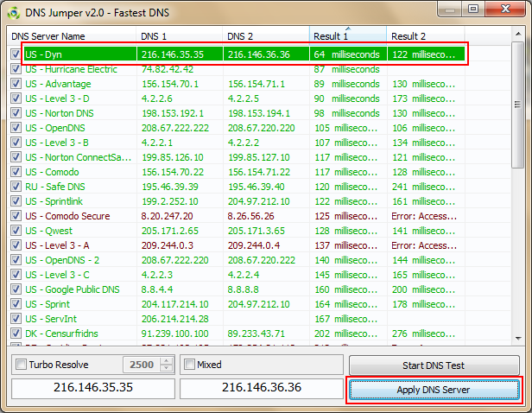The image size is (532, 413).
Task: Click the list scrollbar down arrow
Action: click(x=518, y=339)
